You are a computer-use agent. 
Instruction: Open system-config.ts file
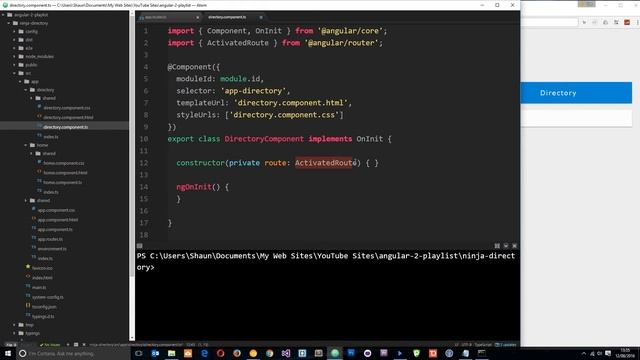coord(48,297)
